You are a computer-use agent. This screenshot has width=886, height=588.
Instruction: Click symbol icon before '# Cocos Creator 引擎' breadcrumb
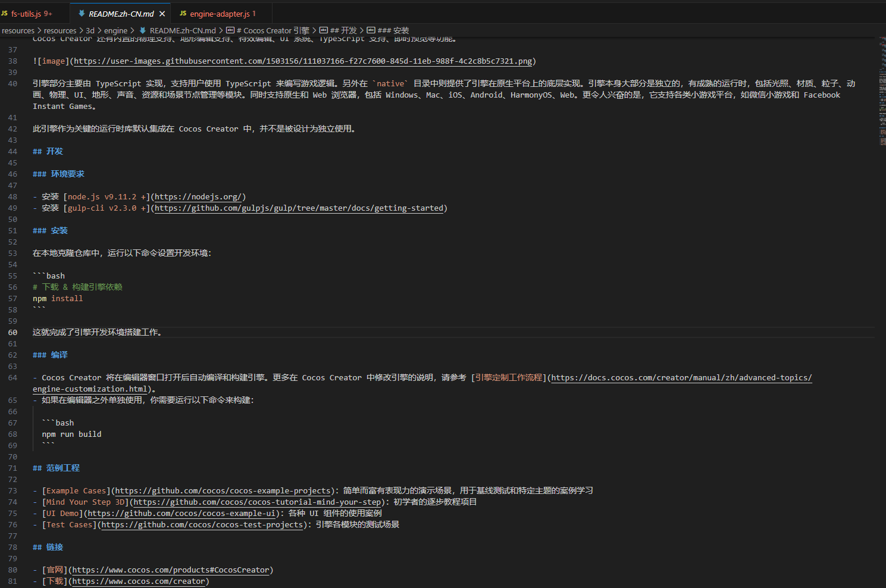coord(230,30)
